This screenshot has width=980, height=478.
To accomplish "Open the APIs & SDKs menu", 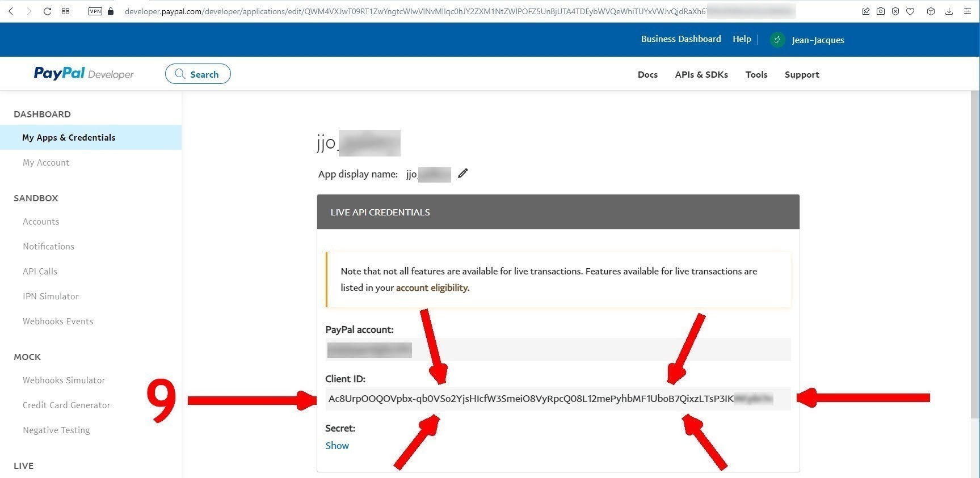I will click(x=701, y=74).
